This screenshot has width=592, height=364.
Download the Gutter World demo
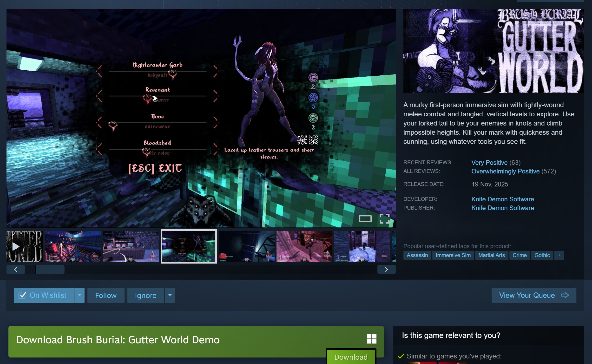[x=351, y=357]
